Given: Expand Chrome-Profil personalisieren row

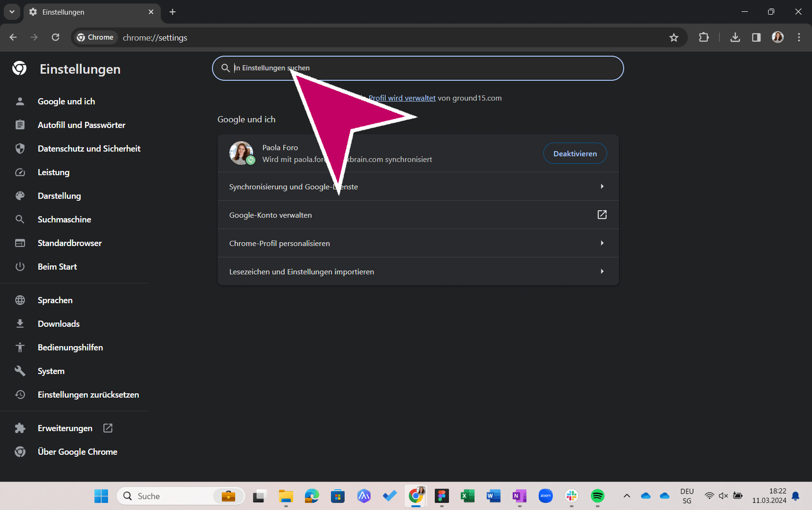Looking at the screenshot, I should point(418,243).
